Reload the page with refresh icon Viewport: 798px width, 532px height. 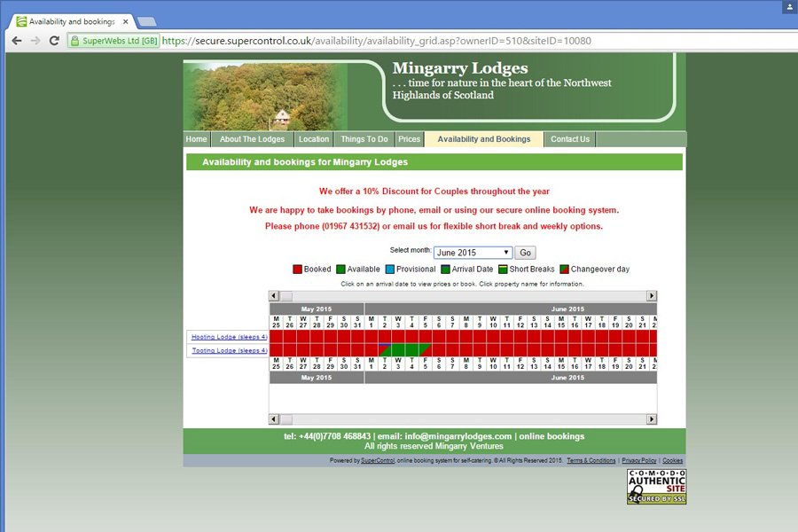tap(54, 41)
